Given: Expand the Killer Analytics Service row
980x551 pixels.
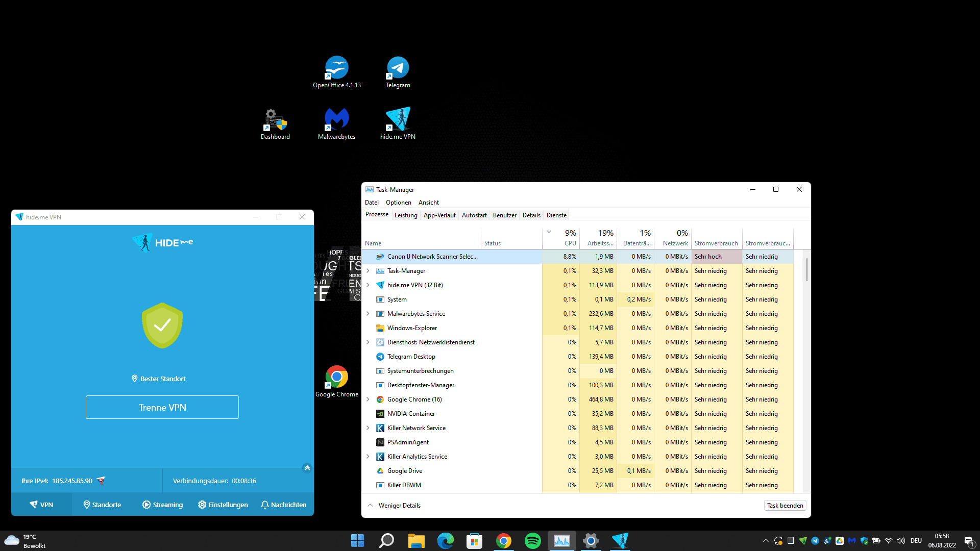Looking at the screenshot, I should pyautogui.click(x=368, y=457).
